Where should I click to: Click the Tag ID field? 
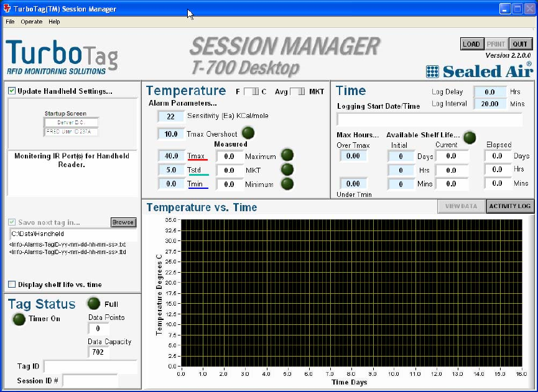90,367
